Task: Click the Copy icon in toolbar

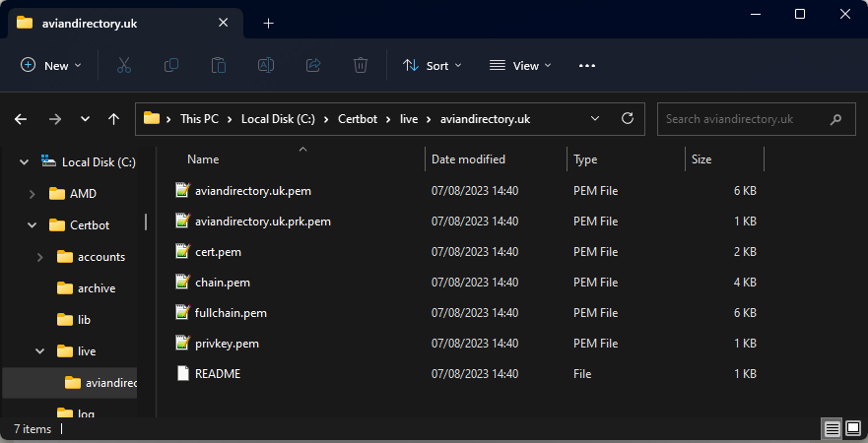Action: point(171,65)
